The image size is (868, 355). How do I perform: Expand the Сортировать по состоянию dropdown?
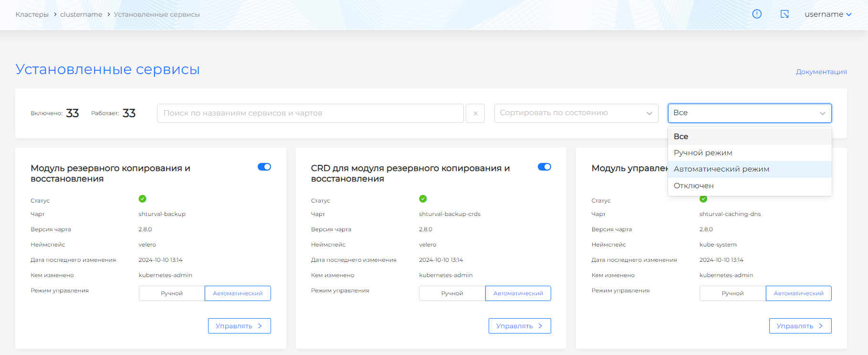point(576,113)
